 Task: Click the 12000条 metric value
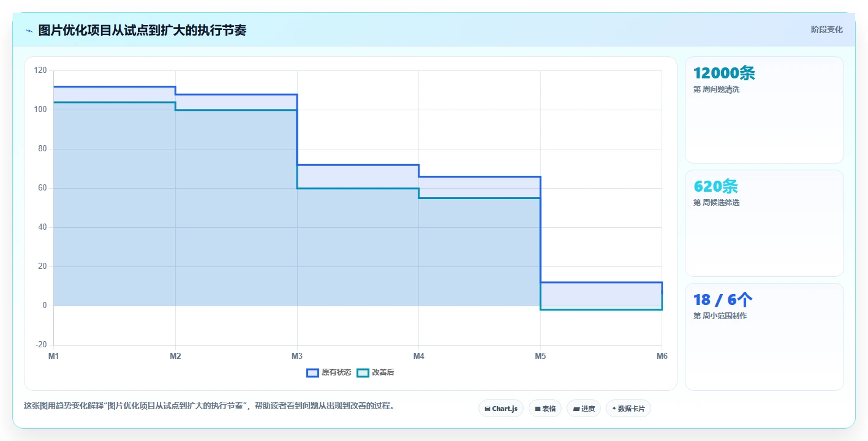pos(724,73)
